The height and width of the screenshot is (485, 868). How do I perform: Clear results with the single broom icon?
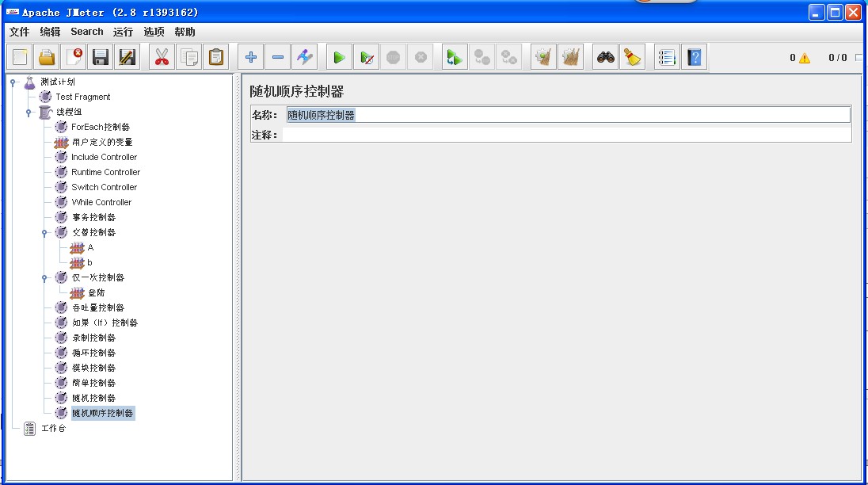[x=543, y=57]
